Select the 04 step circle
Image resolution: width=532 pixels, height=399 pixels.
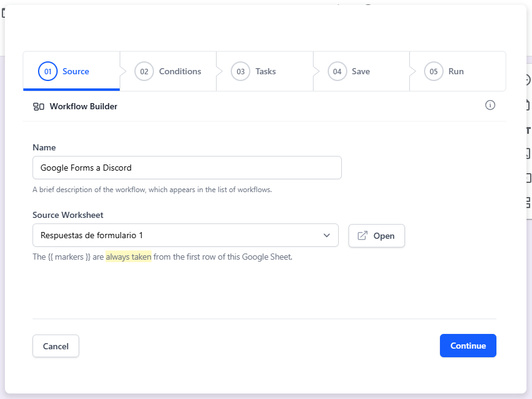[337, 71]
